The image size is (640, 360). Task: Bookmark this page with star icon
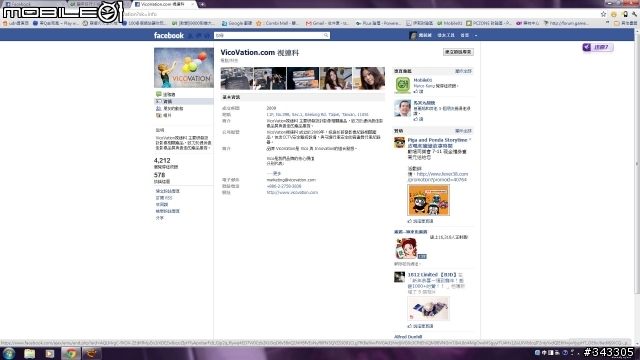[x=603, y=14]
